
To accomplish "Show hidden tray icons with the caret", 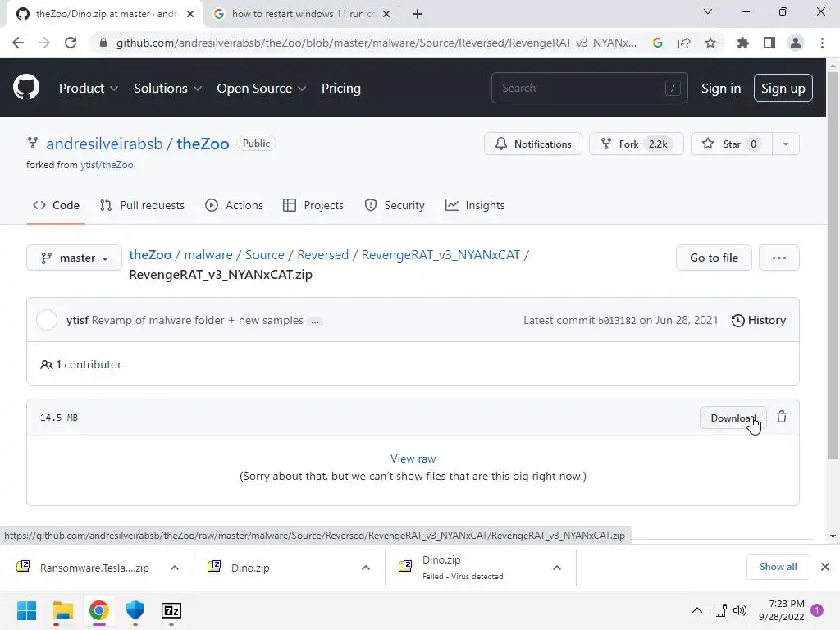I will click(x=697, y=610).
